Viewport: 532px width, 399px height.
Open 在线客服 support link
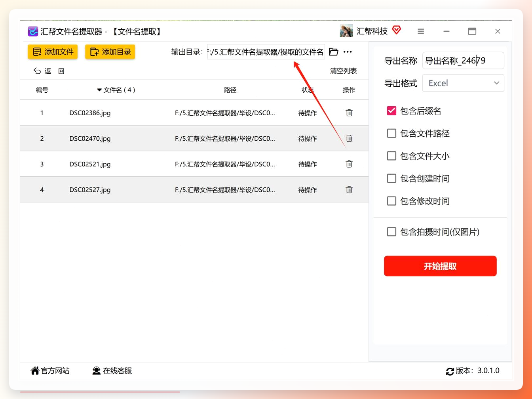tap(112, 371)
